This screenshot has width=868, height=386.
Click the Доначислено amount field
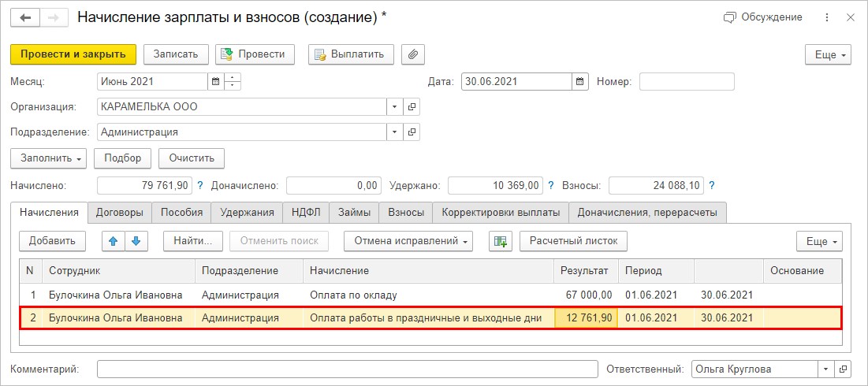(334, 186)
